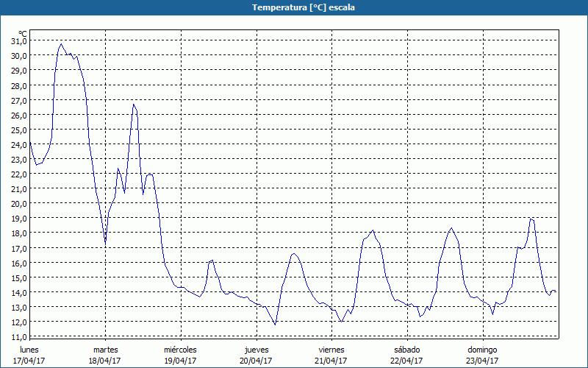The height and width of the screenshot is (368, 588).
Task: Select the "miércoles" day label
Action: click(181, 350)
